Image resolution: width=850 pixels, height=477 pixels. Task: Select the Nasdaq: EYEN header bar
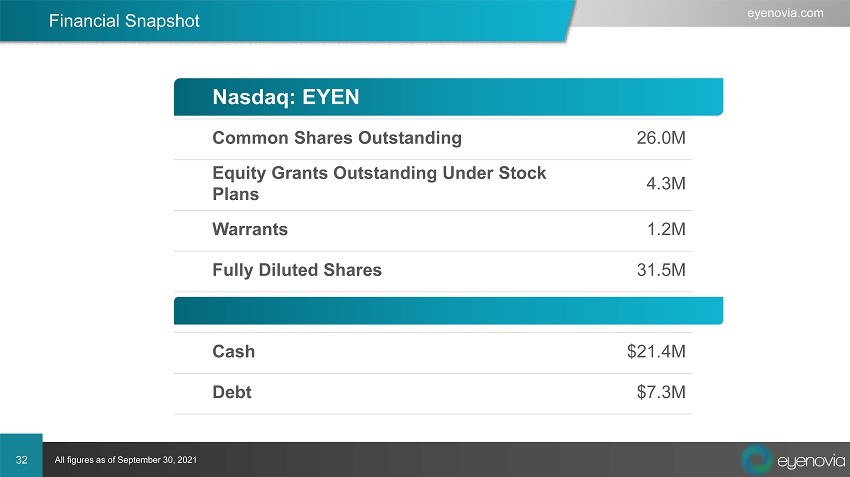pos(448,97)
